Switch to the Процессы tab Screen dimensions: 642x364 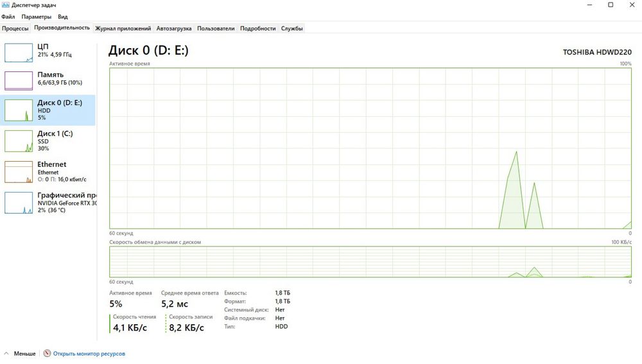click(15, 28)
